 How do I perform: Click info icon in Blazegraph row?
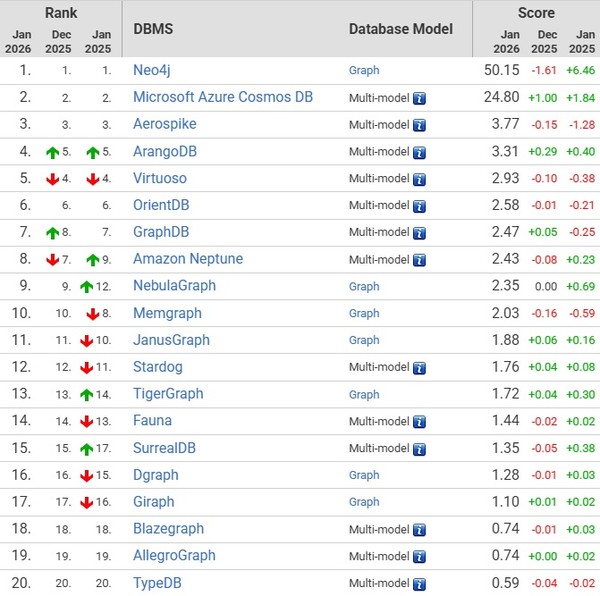[x=419, y=530]
